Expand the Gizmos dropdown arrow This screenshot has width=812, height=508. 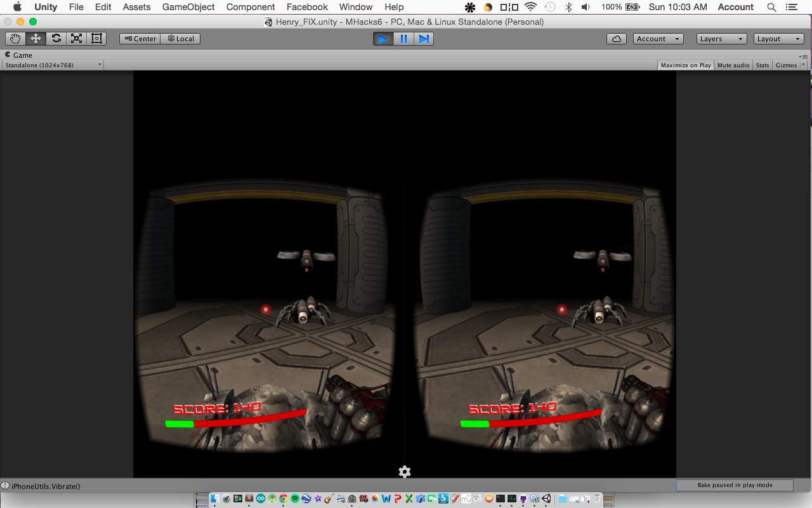[804, 65]
